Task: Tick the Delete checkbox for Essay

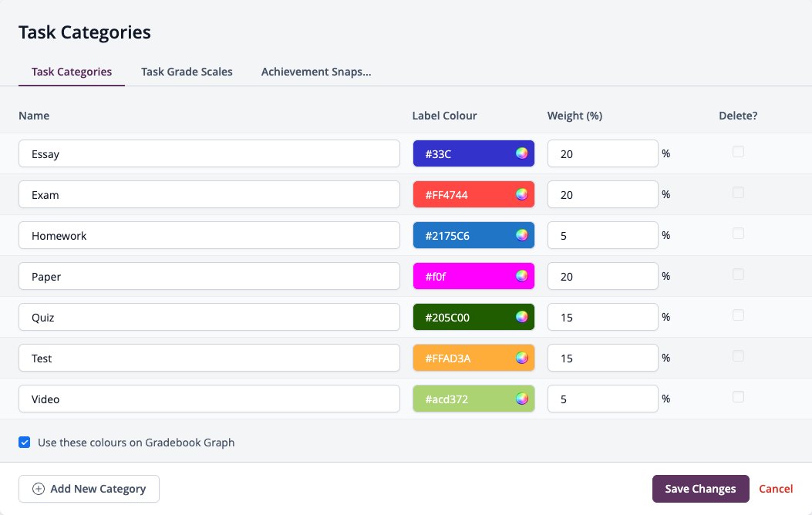Action: tap(738, 152)
